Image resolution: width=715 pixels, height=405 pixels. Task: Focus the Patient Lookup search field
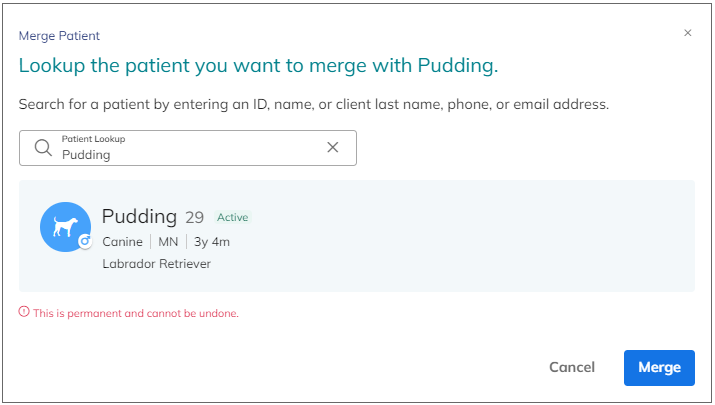pos(188,148)
